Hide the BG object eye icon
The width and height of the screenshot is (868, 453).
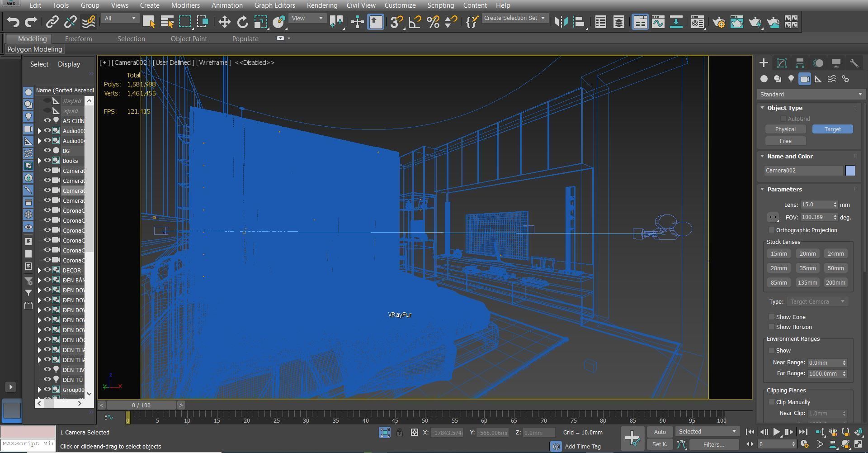coord(47,151)
